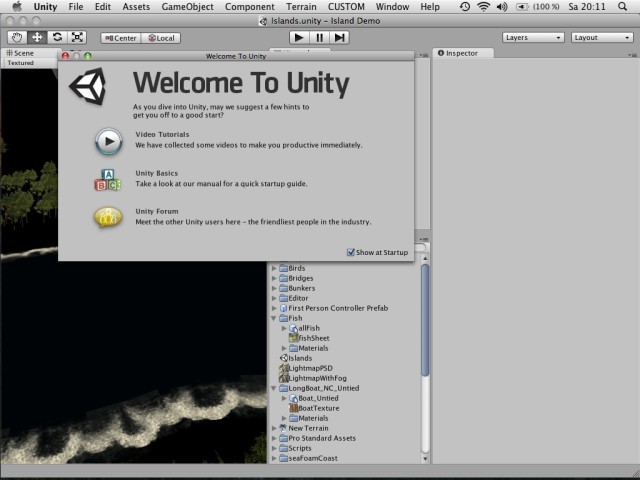
Task: Click the Project panel scroll up arrow
Action: coord(425,258)
